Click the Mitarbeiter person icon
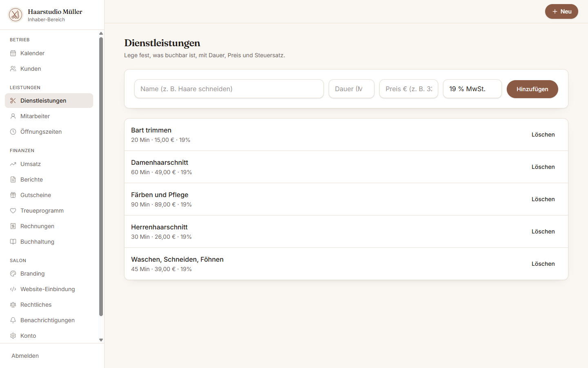Image resolution: width=588 pixels, height=368 pixels. [13, 116]
